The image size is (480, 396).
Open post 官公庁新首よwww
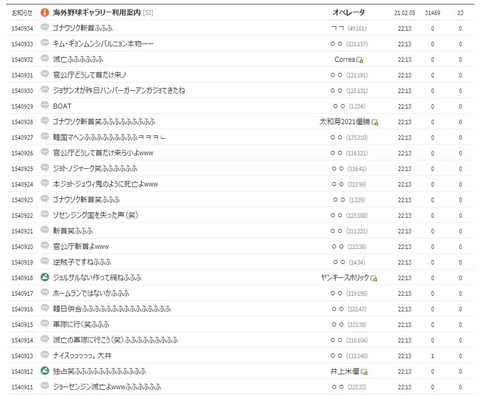click(81, 247)
